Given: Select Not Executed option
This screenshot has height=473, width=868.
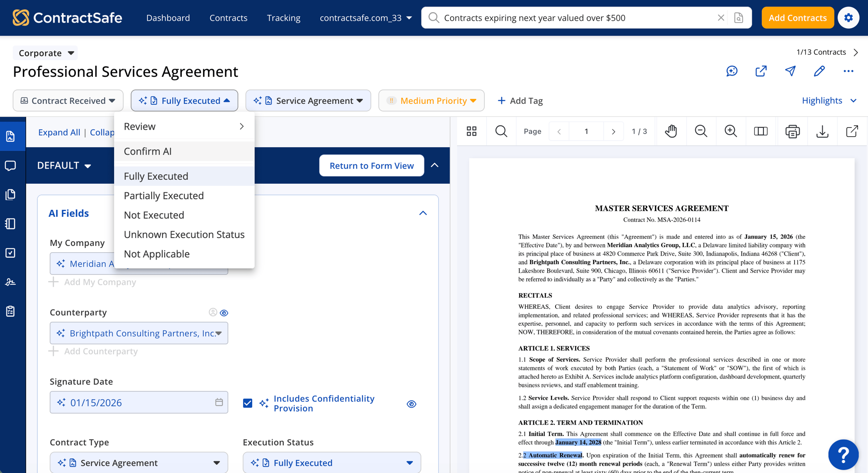Looking at the screenshot, I should [184, 215].
